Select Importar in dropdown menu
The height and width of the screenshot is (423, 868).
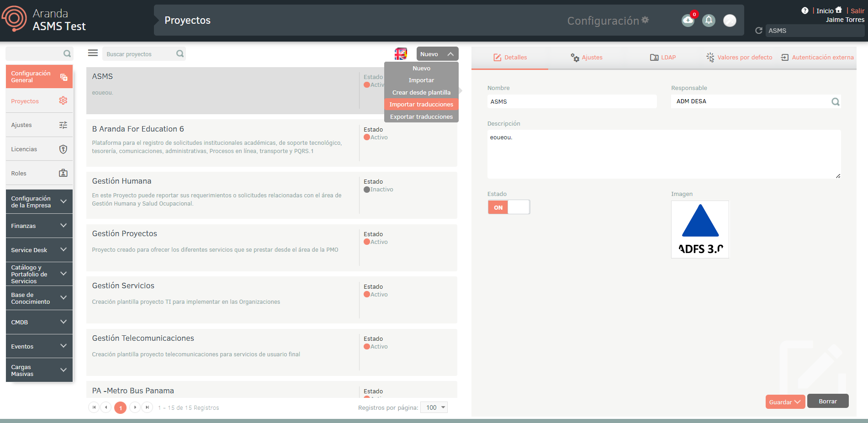(x=421, y=80)
